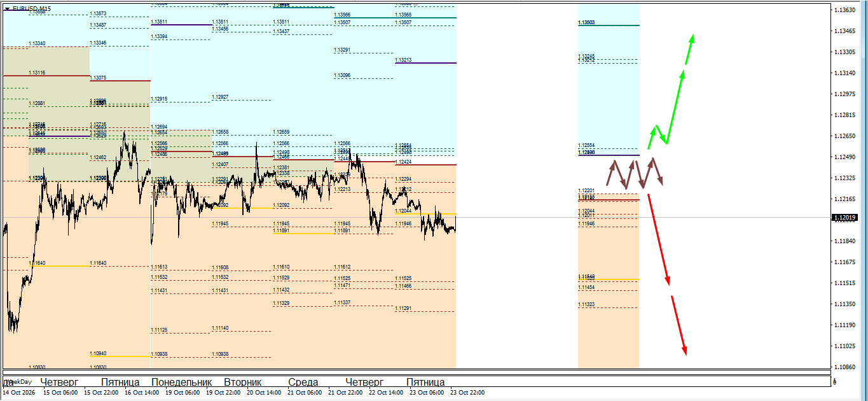Click 1.11515 on the price scale
Image resolution: width=868 pixels, height=401 pixels.
pos(844,283)
